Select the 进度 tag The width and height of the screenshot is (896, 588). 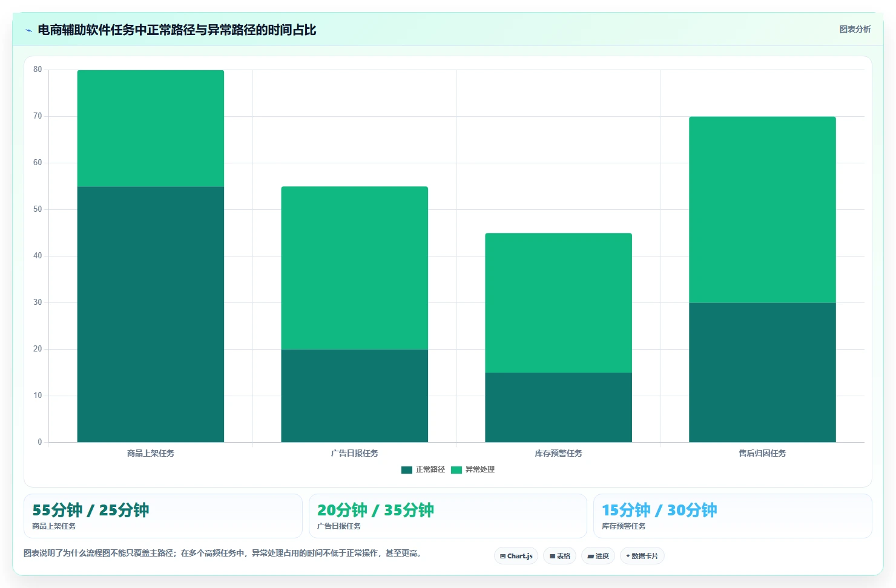point(598,556)
